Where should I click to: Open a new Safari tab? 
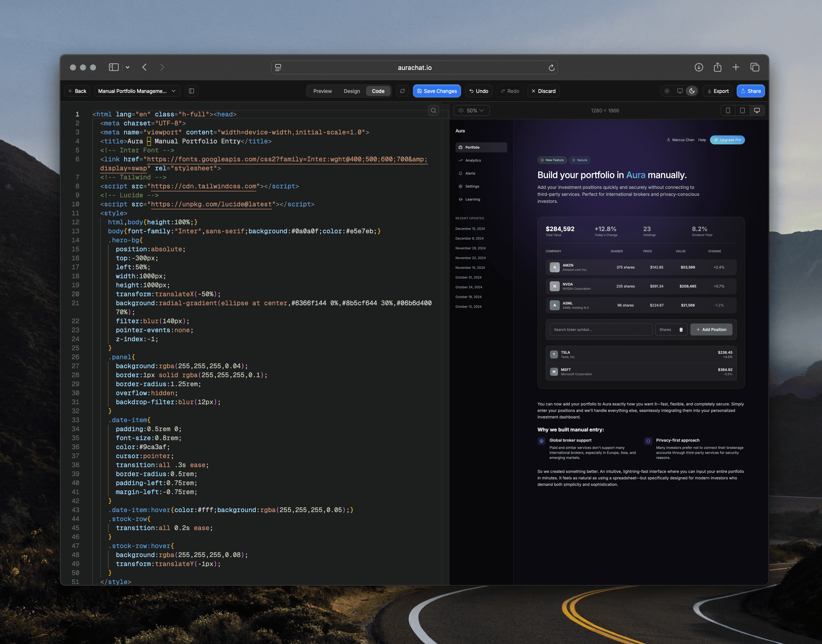click(x=735, y=67)
